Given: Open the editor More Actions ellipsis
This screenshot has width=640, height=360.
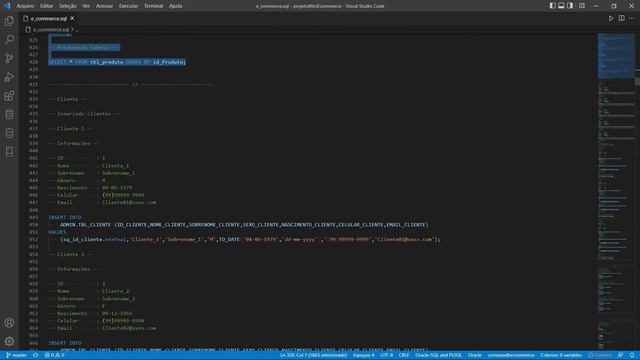Looking at the screenshot, I should [x=632, y=18].
